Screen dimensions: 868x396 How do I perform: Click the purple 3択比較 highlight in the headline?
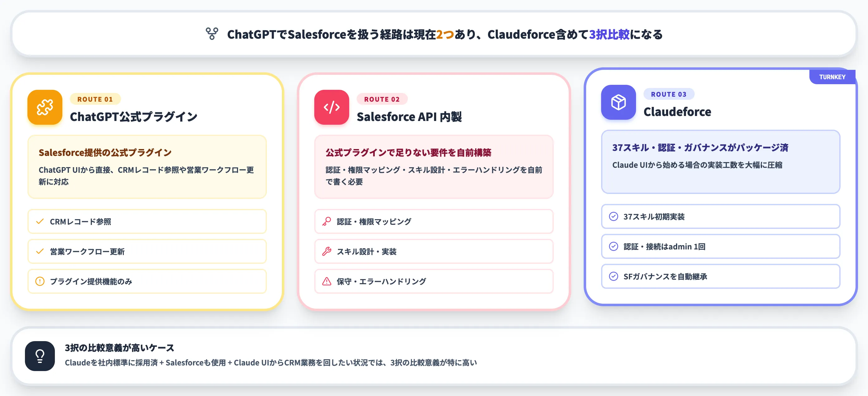pyautogui.click(x=609, y=34)
